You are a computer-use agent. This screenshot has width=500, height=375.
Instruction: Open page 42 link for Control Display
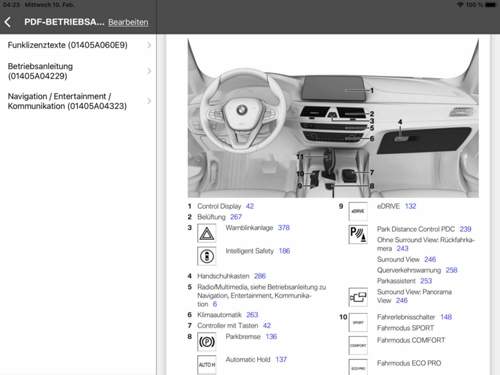[x=250, y=206]
